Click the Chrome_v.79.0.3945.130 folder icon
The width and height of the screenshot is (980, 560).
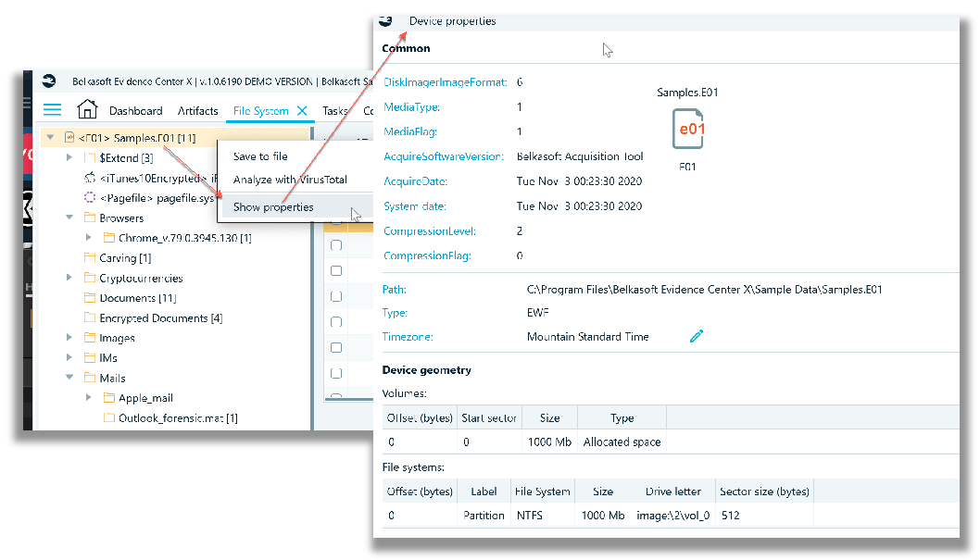109,238
